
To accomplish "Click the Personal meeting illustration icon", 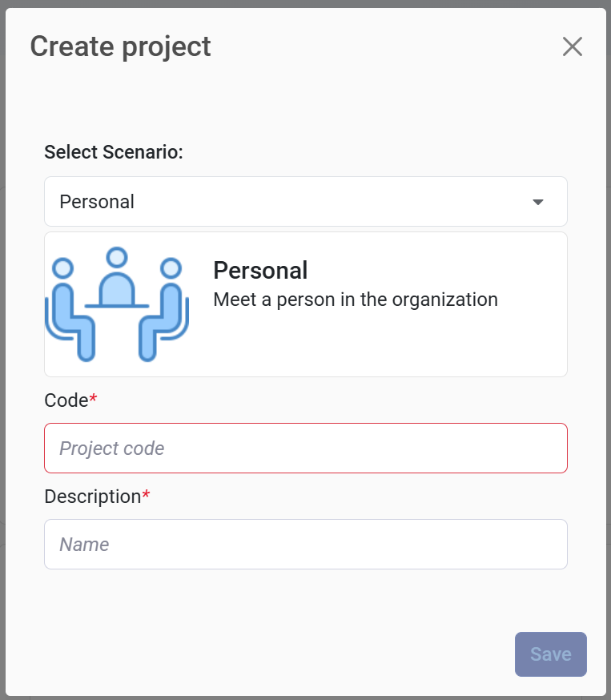I will (117, 304).
